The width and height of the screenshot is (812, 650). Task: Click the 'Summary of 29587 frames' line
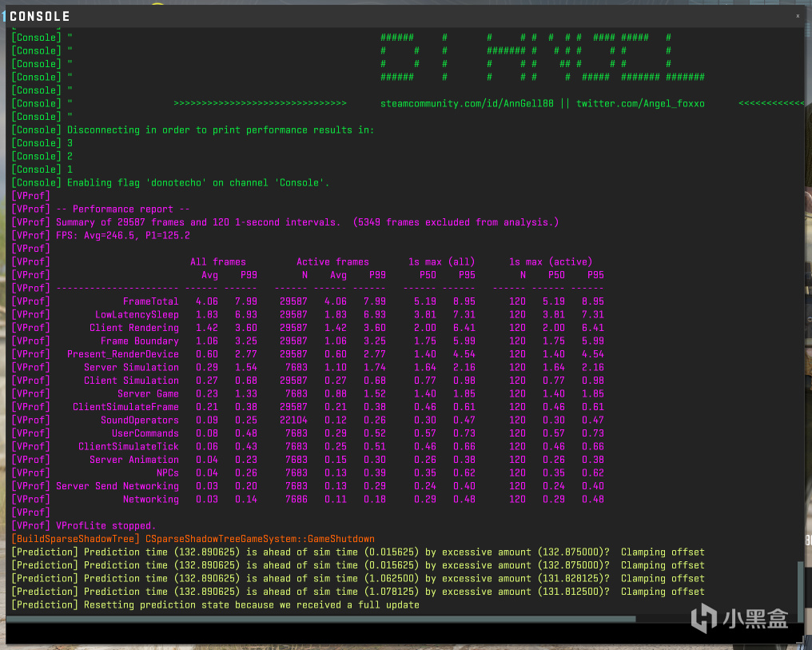pos(307,222)
